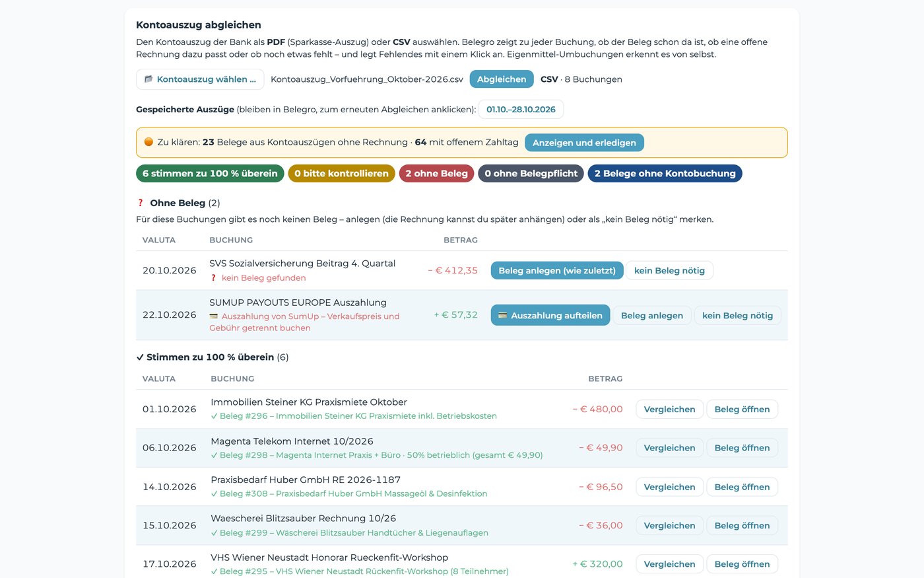
Task: Mark SVS booking as kein Beleg nötig
Action: (x=669, y=270)
